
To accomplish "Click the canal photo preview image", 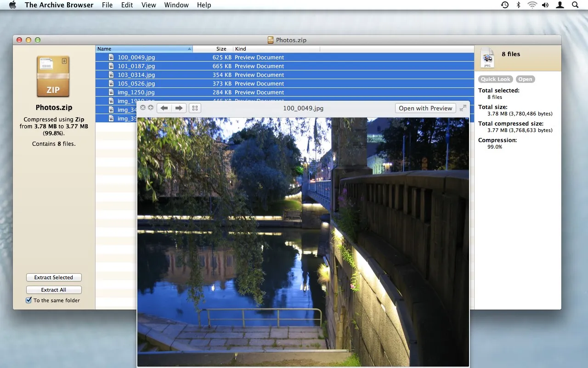I will coord(303,239).
